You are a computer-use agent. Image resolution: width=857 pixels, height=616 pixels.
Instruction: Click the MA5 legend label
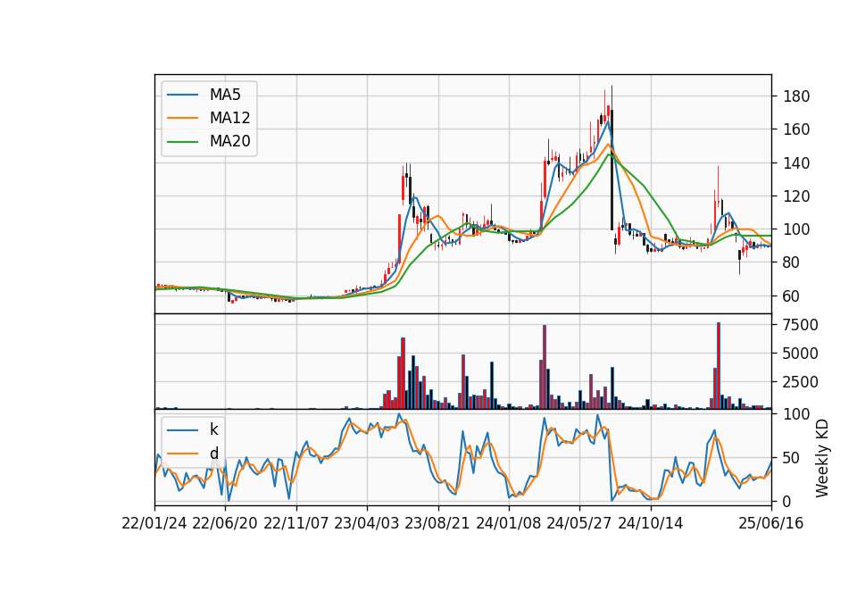225,95
